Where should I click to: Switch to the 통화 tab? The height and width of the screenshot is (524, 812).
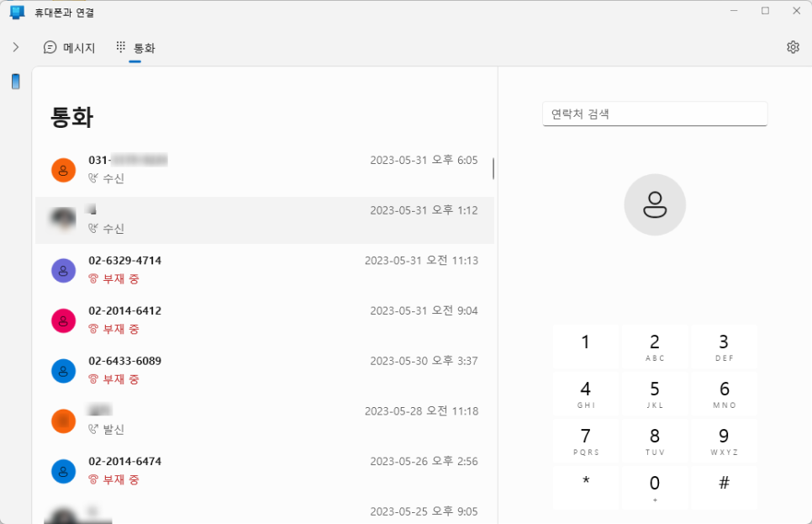135,48
